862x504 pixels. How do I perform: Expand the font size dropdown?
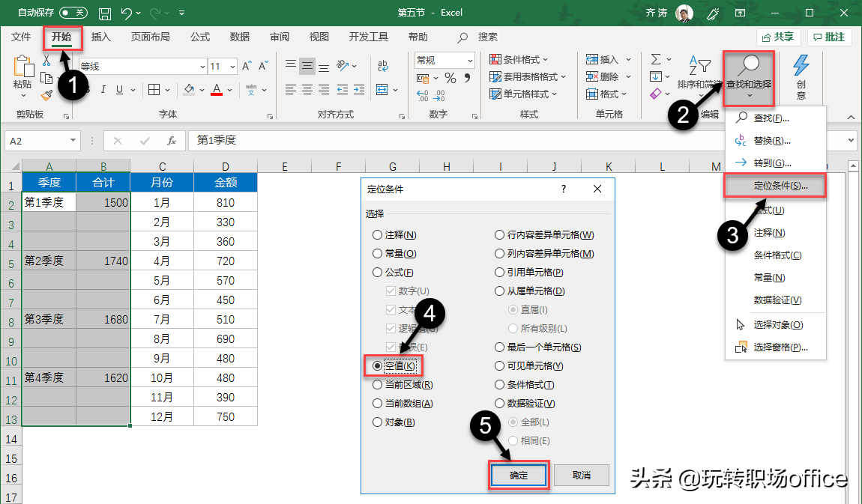click(232, 67)
